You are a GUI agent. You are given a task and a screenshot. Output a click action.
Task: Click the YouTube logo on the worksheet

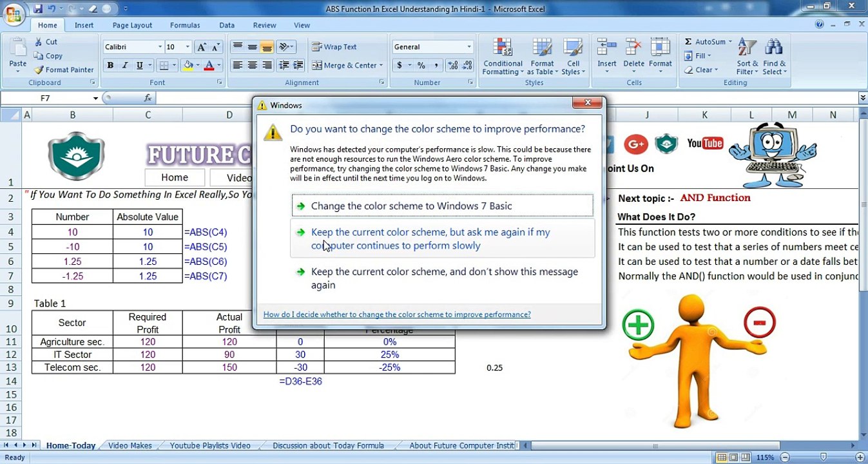[705, 143]
